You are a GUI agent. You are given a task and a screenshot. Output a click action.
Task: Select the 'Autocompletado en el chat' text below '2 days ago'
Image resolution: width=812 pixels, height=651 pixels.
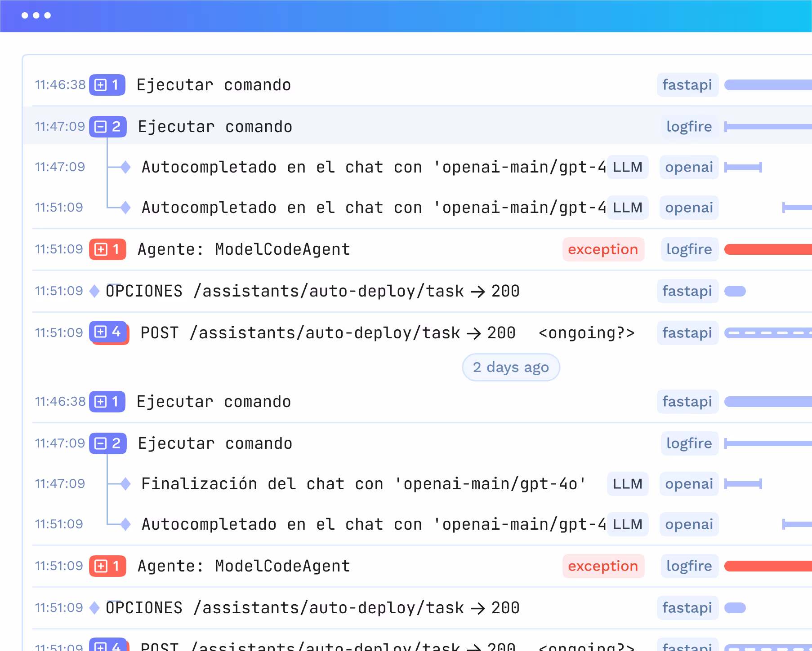pyautogui.click(x=374, y=524)
